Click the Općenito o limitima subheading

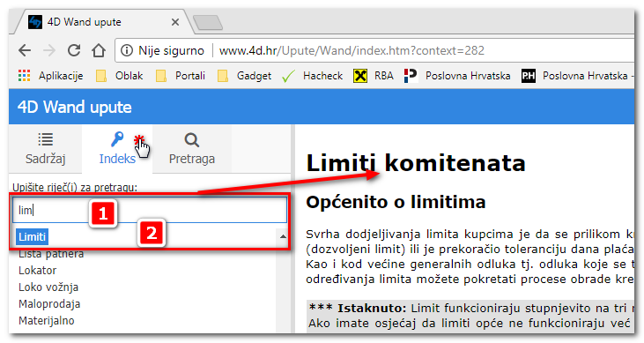(396, 202)
